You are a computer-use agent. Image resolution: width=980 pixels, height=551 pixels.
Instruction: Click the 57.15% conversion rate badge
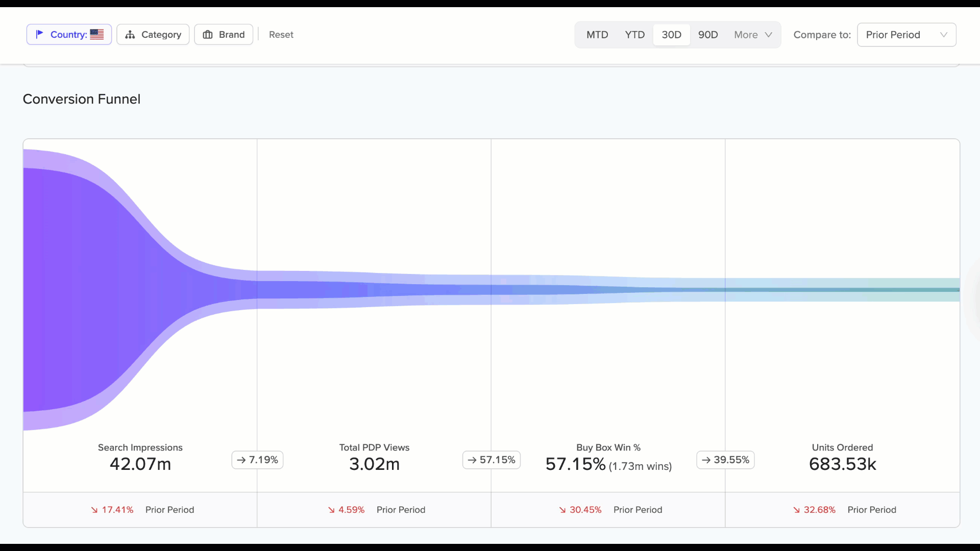(x=492, y=460)
